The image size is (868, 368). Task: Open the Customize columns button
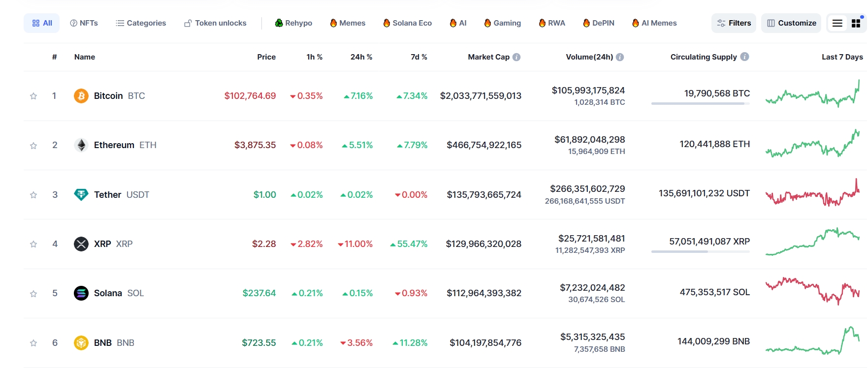tap(791, 23)
